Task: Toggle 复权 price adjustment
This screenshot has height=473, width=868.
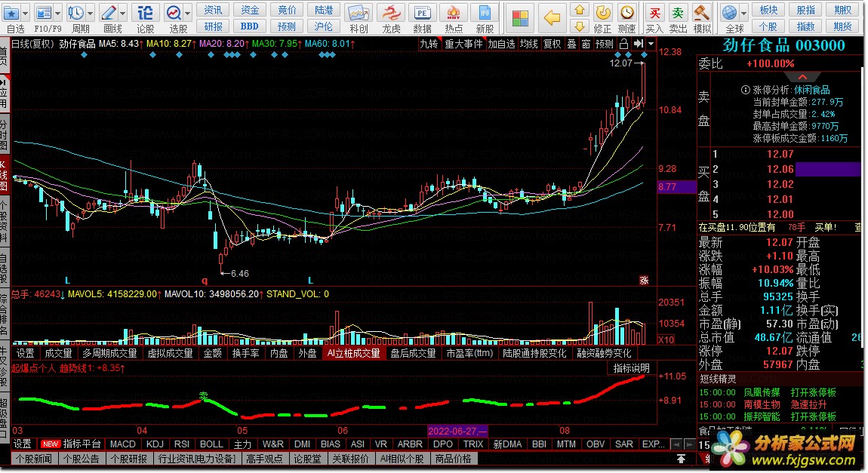Action: (551, 45)
